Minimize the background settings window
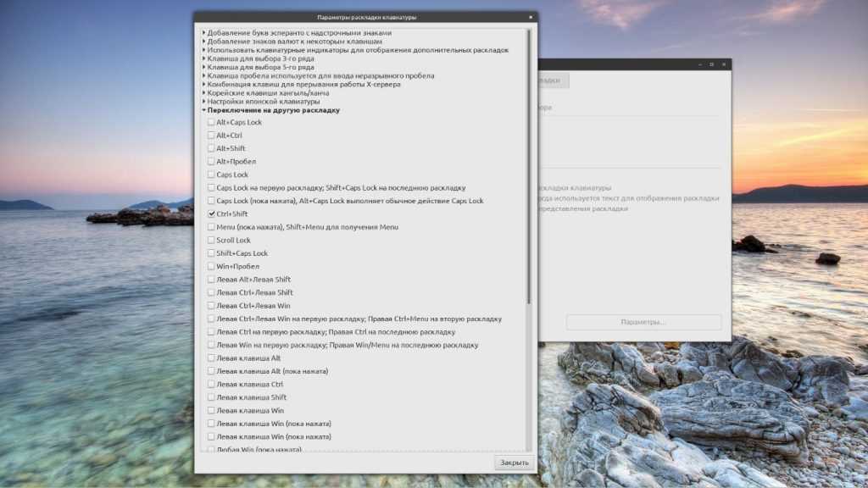The height and width of the screenshot is (488, 868). (698, 64)
